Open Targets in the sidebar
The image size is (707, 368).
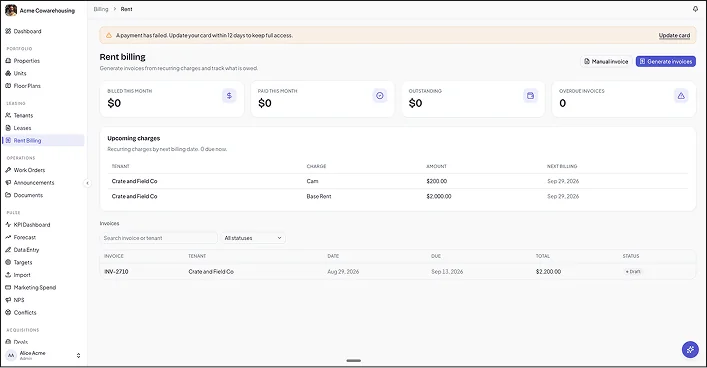[43, 262]
